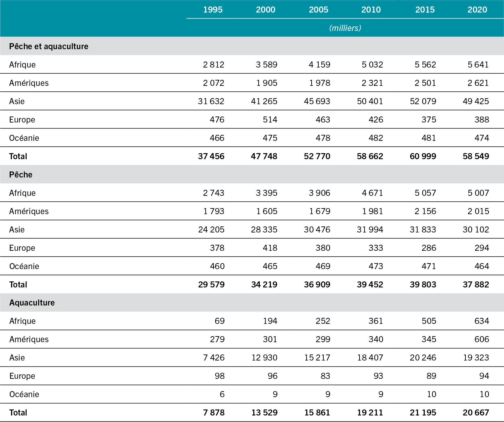Click value 20 246 in Aquaculture Asie row
Image resolution: width=504 pixels, height=422 pixels.
pos(423,358)
